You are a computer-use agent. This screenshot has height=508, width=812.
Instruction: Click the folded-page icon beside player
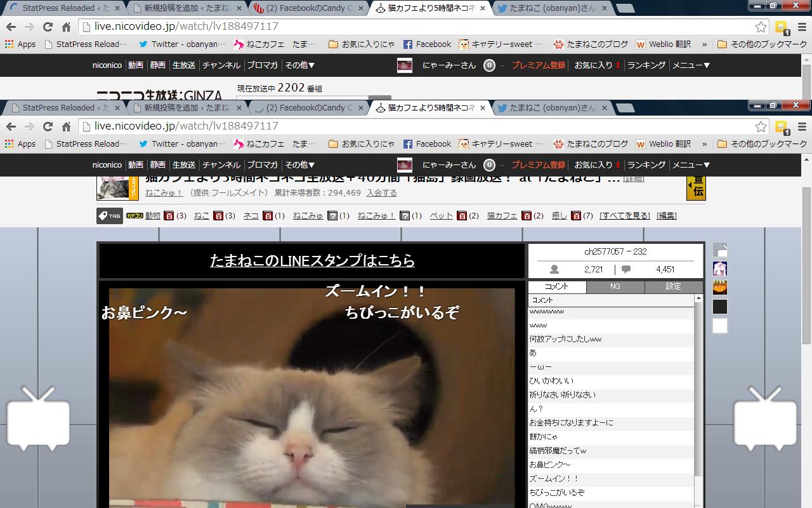(720, 250)
